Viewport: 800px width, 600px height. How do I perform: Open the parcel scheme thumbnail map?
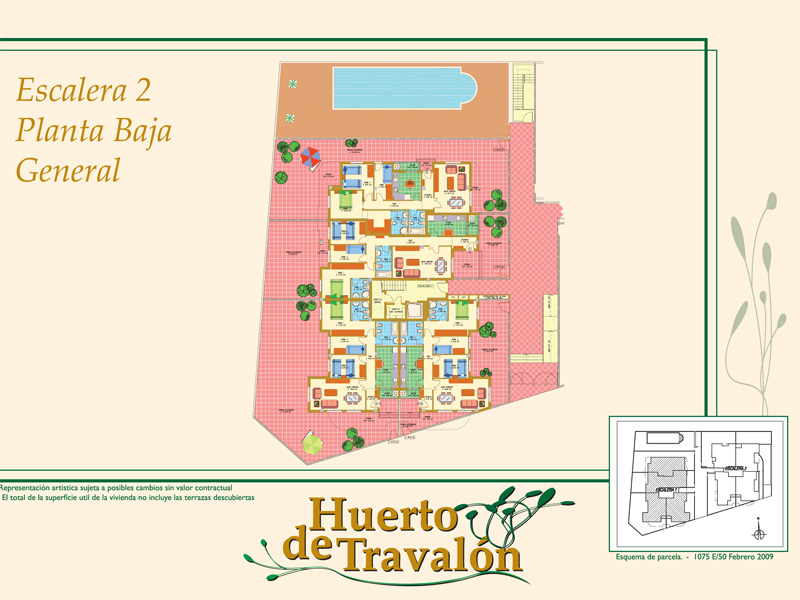coord(698,480)
